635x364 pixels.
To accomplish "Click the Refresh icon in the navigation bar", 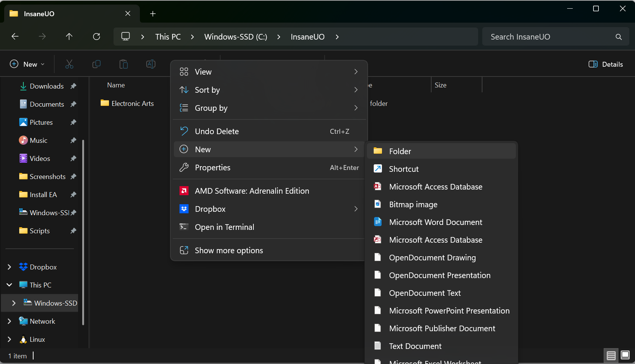I will (x=97, y=37).
